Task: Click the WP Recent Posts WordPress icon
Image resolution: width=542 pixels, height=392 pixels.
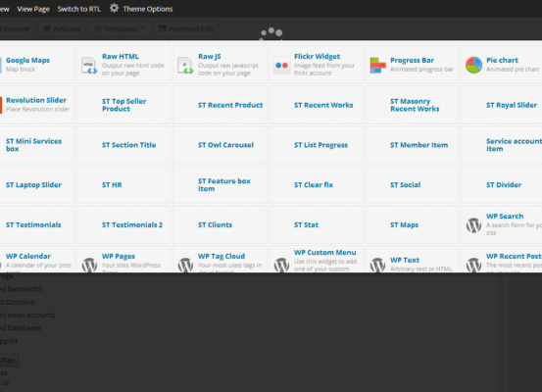Action: (x=473, y=265)
